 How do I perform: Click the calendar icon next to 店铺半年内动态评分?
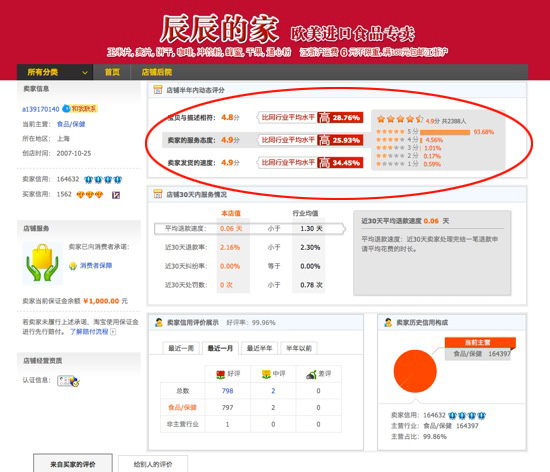(x=158, y=90)
